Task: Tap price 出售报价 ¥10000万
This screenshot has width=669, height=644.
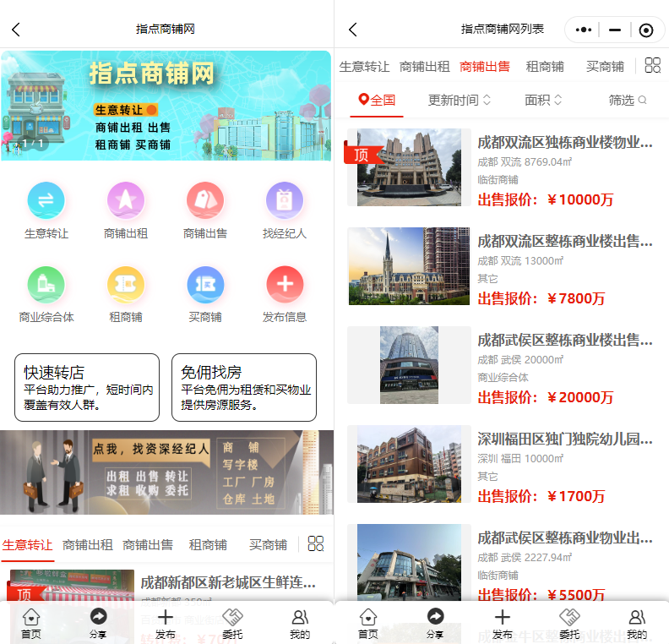Action: coord(546,199)
